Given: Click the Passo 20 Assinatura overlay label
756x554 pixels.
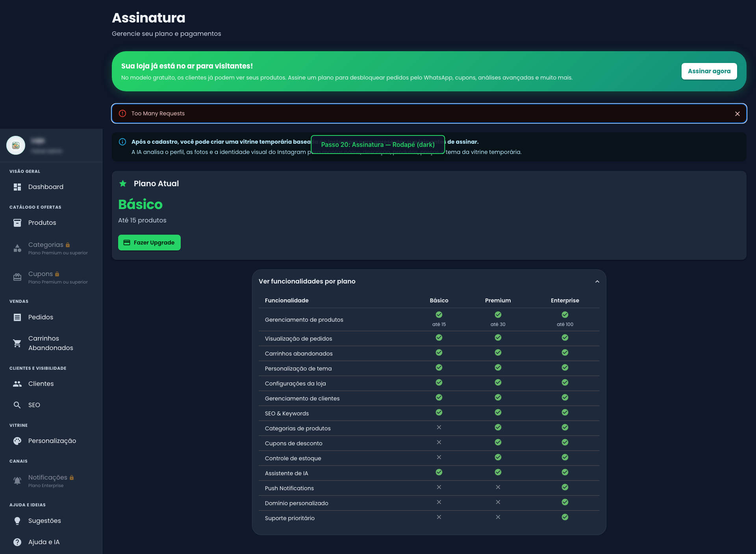Looking at the screenshot, I should (378, 145).
